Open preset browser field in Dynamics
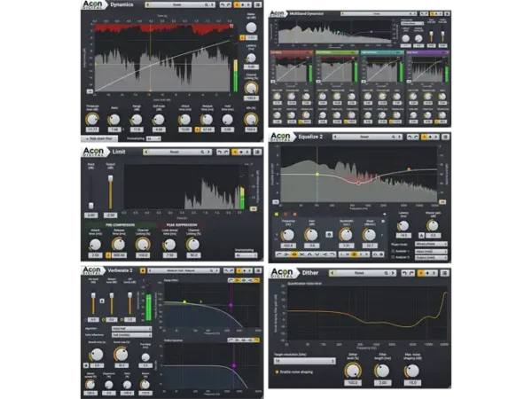Screen dimensions: 532x399 [x=177, y=4]
